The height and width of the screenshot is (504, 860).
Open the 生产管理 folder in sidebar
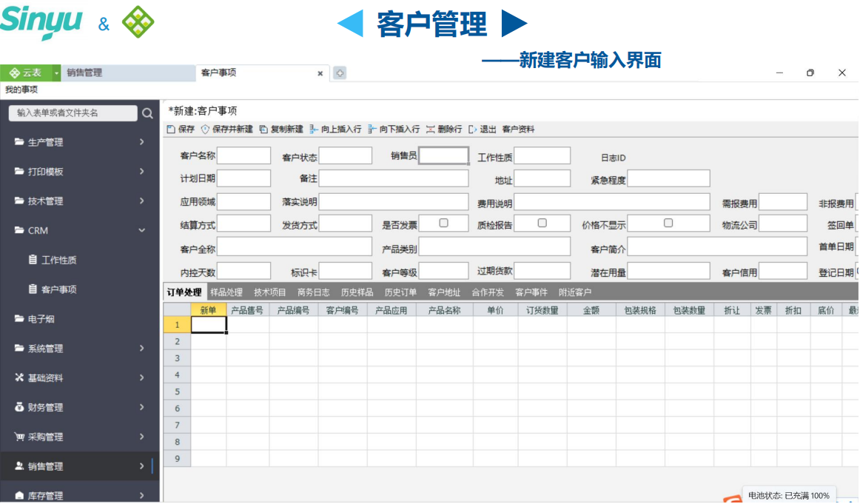click(x=38, y=142)
